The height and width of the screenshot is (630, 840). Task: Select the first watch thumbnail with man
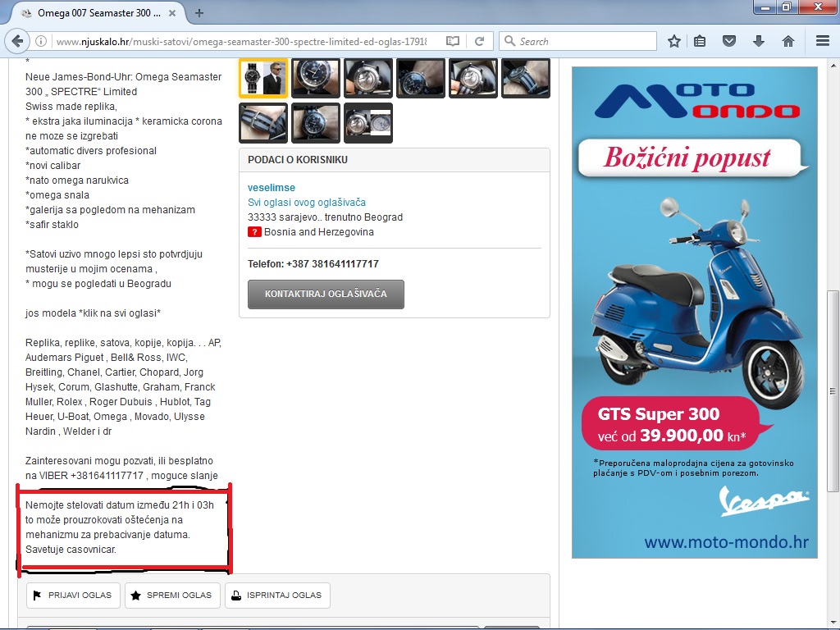coord(262,79)
